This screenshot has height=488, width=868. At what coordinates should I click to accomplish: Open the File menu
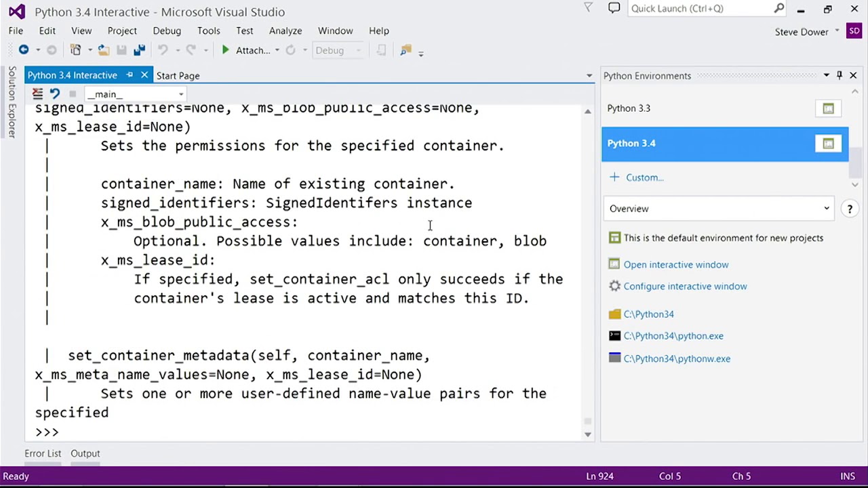click(x=16, y=30)
